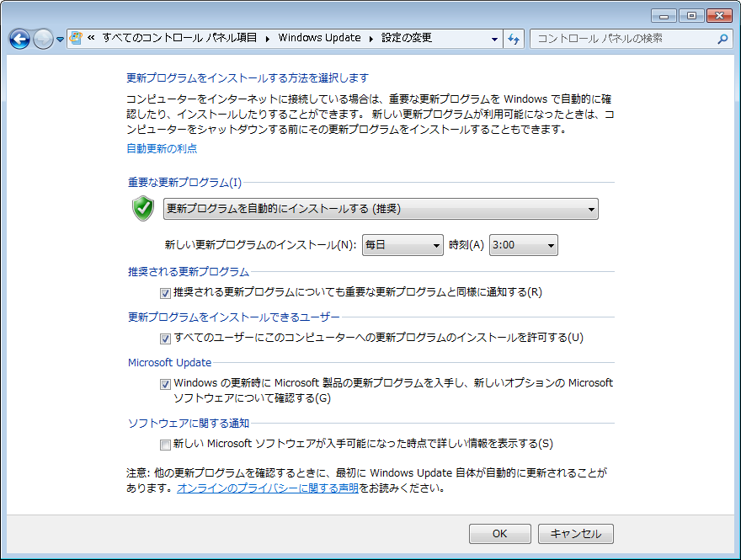Screen dimensions: 741x560
Task: Click the 推奨される更新プログラム section heading
Action: tap(189, 272)
